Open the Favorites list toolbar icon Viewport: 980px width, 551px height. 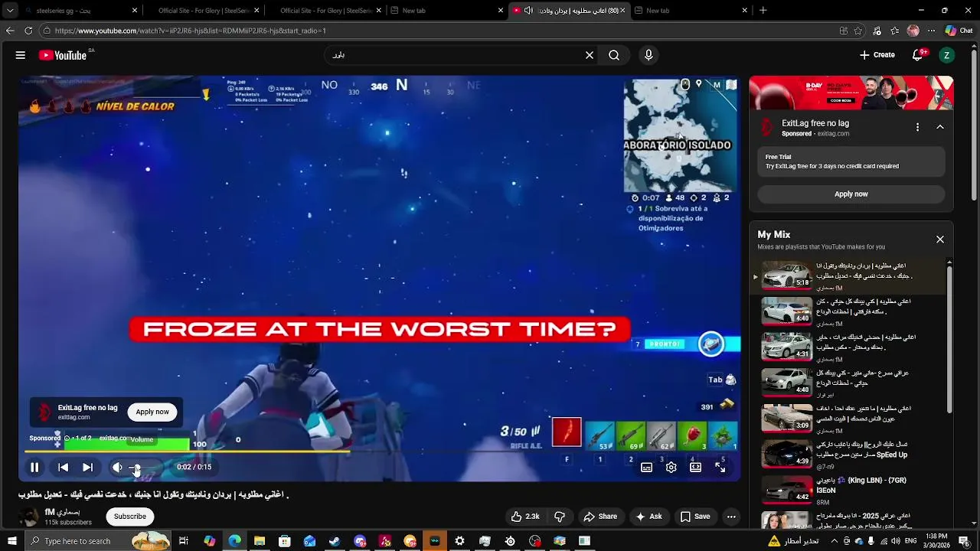tap(894, 31)
